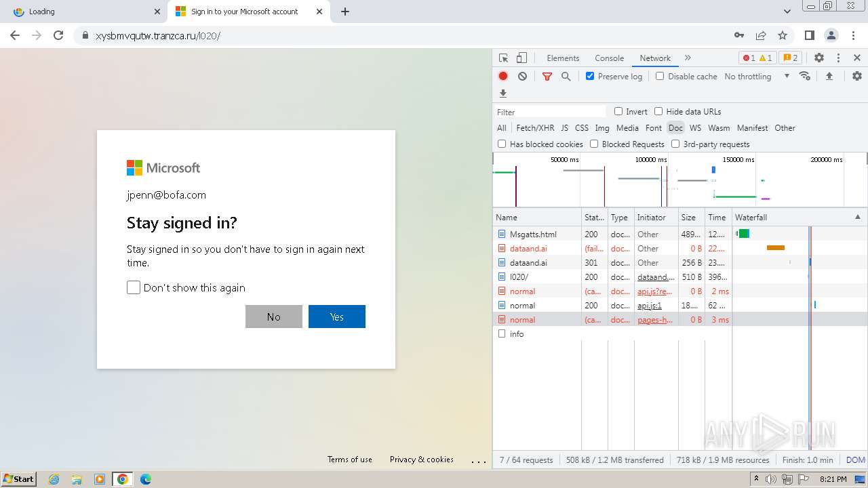Click the import HAR upload icon

click(x=829, y=77)
